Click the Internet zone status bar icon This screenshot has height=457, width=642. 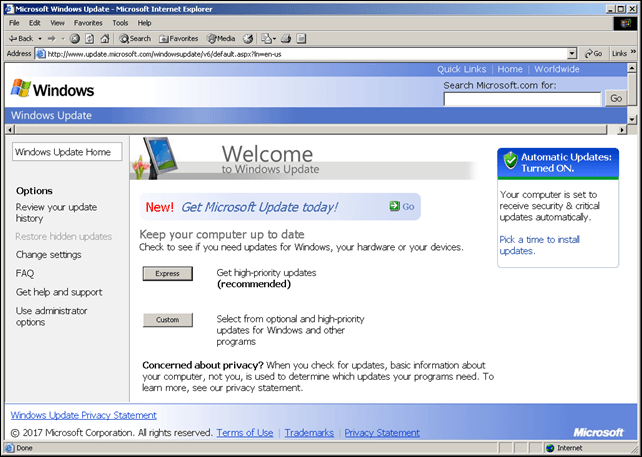pyautogui.click(x=550, y=448)
